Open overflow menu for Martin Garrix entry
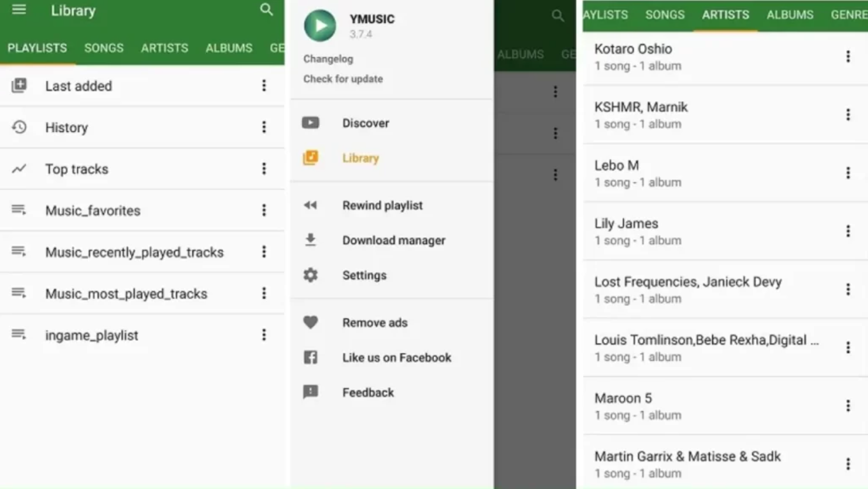The image size is (868, 489). (x=848, y=464)
